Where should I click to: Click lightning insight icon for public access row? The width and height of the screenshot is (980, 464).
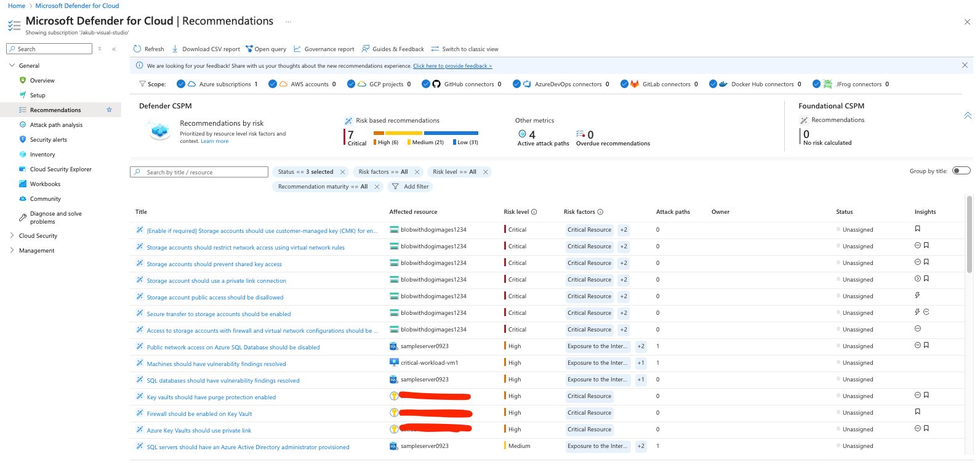coord(917,295)
